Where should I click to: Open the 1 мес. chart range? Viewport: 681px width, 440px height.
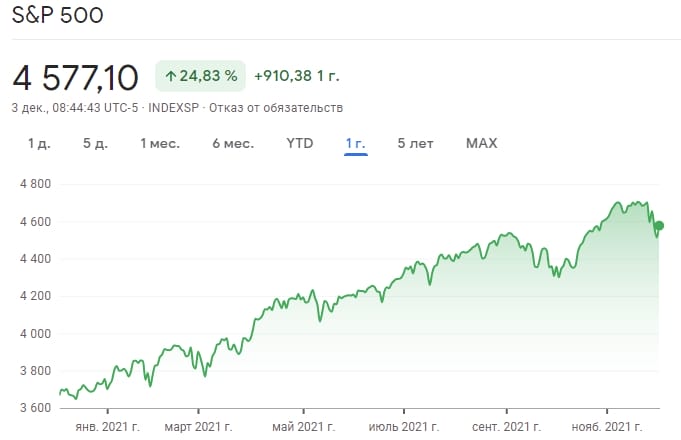[160, 143]
